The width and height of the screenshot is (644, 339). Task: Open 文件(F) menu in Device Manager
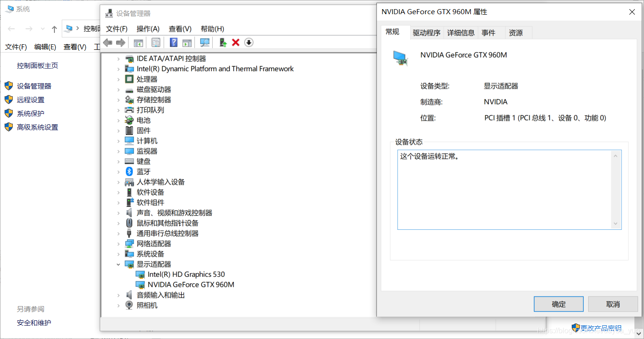coord(117,29)
